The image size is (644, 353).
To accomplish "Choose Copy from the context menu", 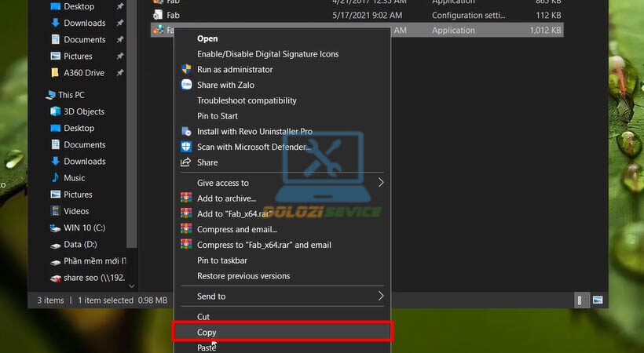I will tap(207, 332).
